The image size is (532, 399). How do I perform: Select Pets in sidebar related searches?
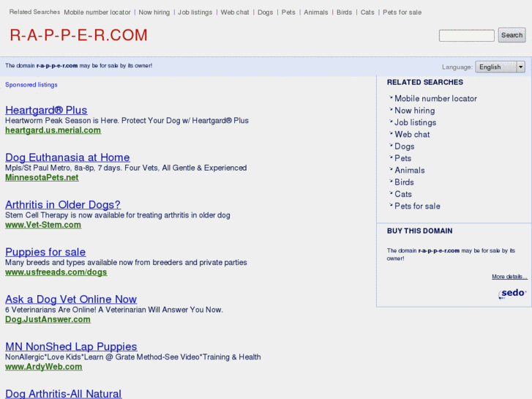coord(402,158)
